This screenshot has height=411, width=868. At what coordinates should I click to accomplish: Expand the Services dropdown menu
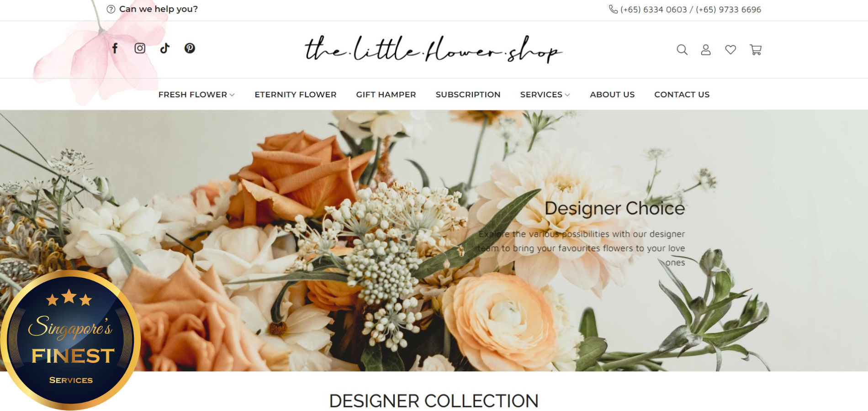(x=545, y=95)
